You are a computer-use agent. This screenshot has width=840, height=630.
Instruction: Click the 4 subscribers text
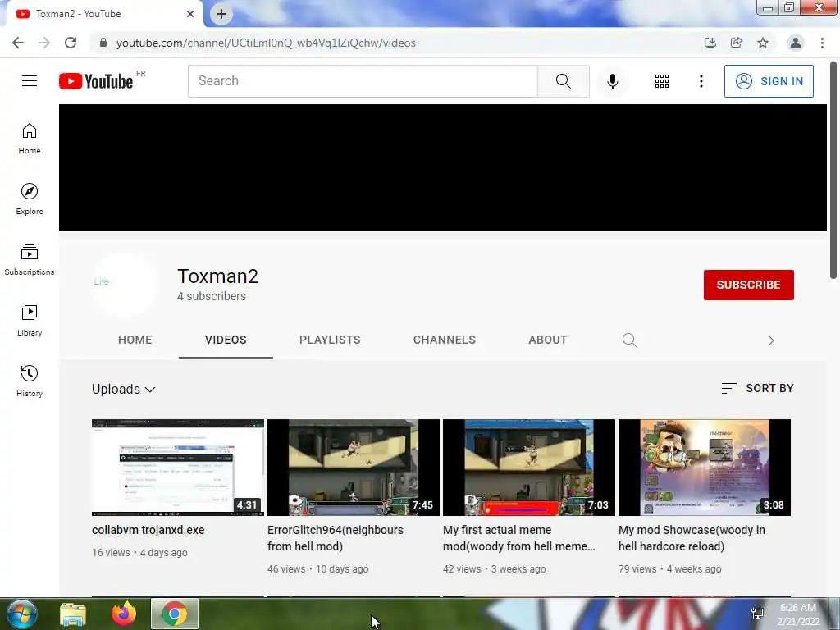[212, 296]
